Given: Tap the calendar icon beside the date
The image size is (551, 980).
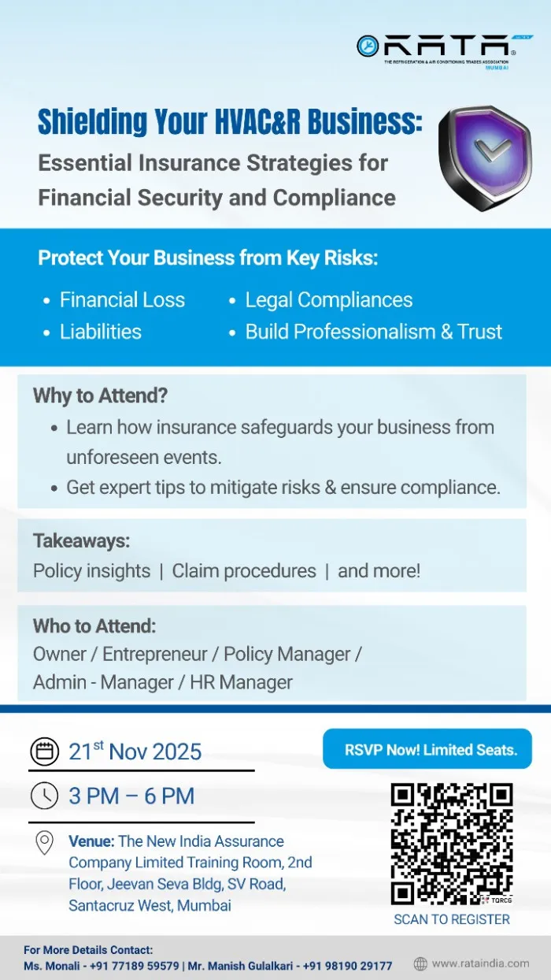Looking at the screenshot, I should (44, 751).
